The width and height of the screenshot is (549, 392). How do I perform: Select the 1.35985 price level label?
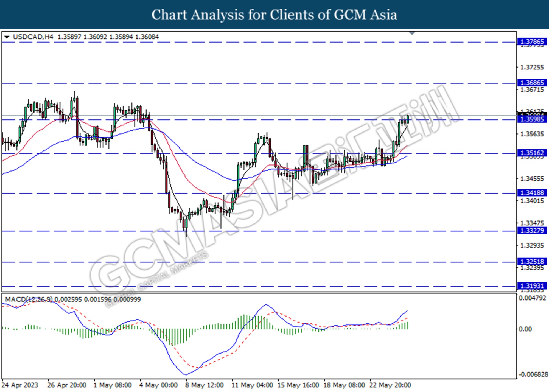(532, 119)
